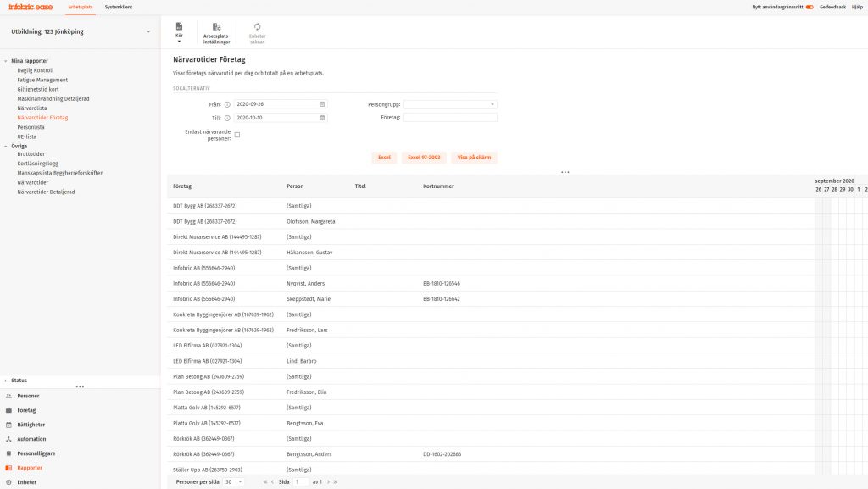The width and height of the screenshot is (868, 489).
Task: Select the Närvarotider Företag report
Action: click(42, 118)
